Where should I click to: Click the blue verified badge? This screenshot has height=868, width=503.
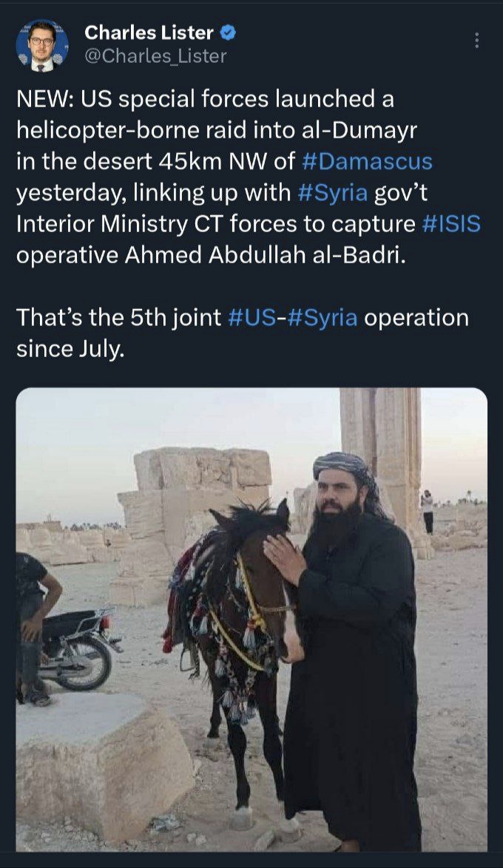point(229,33)
